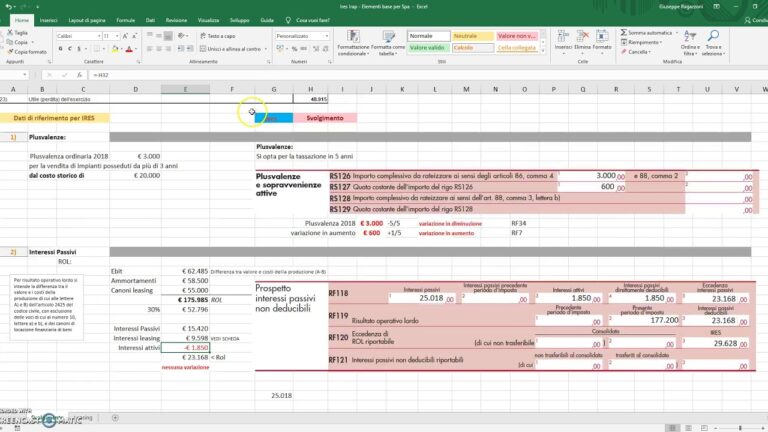Image resolution: width=768 pixels, height=432 pixels.
Task: Click the Taglia (cut) scissors icon
Action: [x=10, y=32]
